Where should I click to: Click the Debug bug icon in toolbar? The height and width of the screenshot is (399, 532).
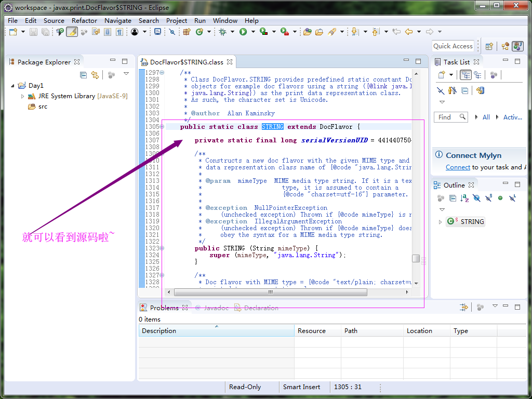pyautogui.click(x=222, y=32)
